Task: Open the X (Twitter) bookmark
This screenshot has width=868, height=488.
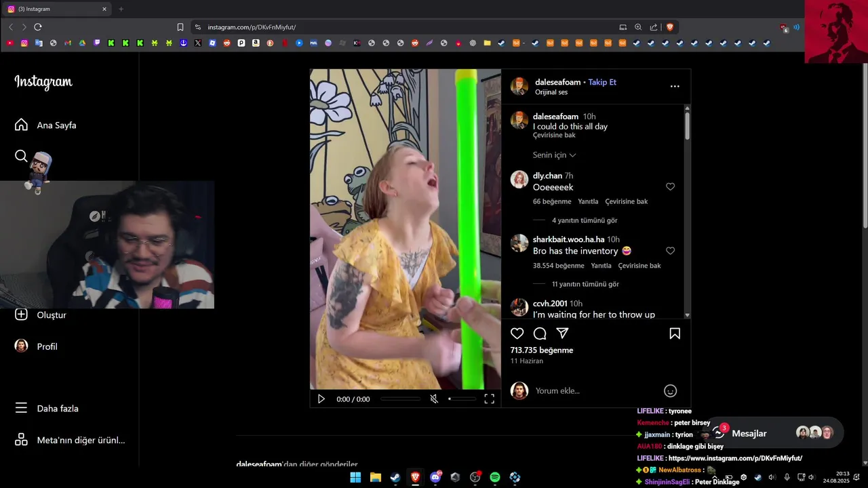Action: [198, 43]
